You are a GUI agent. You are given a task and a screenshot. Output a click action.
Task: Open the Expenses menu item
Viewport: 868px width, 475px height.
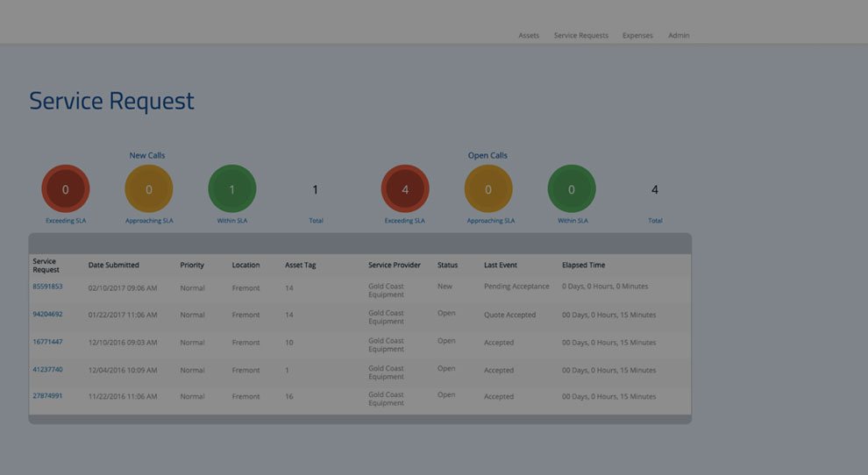tap(637, 35)
